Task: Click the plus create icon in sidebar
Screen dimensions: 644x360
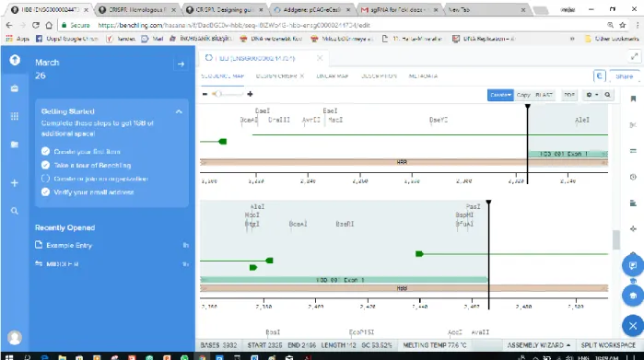Action: tap(15, 183)
